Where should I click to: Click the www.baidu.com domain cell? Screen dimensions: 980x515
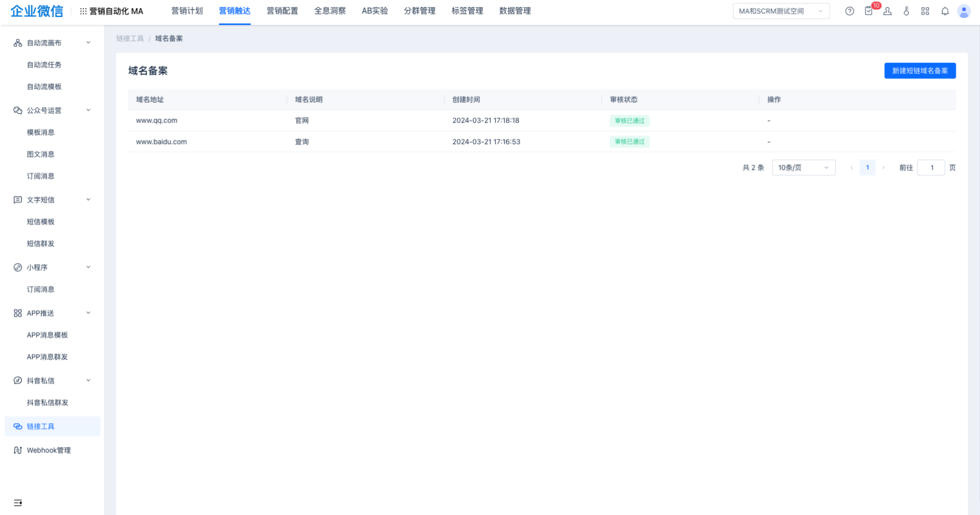(161, 142)
